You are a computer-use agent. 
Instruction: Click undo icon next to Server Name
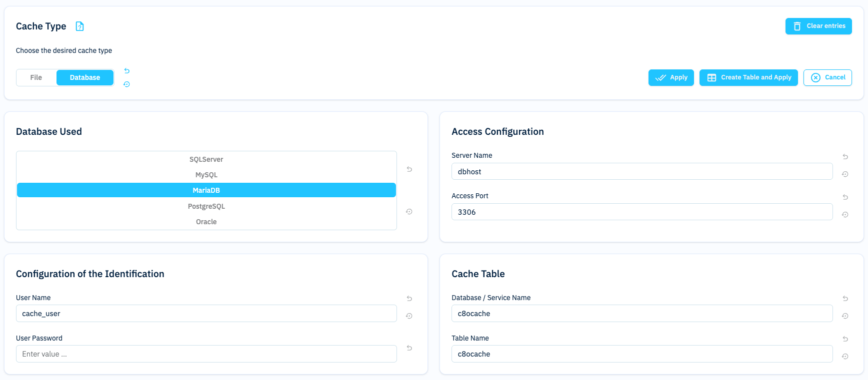[x=845, y=157]
